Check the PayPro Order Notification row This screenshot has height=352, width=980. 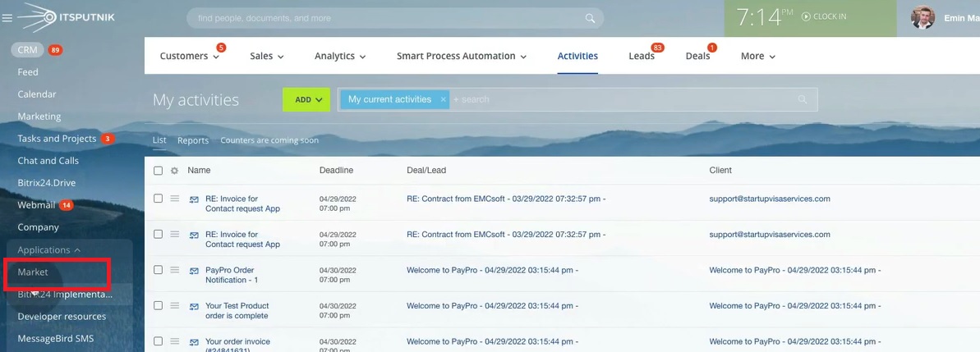158,270
